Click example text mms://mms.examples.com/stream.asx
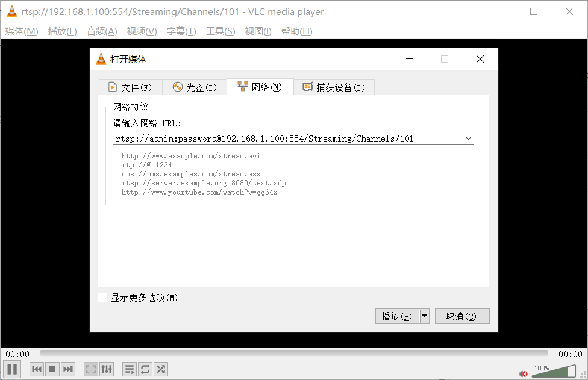 [x=191, y=174]
